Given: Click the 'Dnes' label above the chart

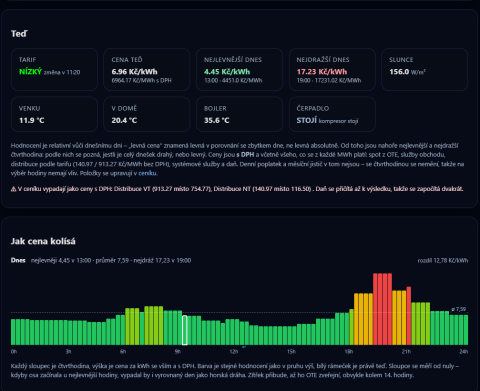Looking at the screenshot, I should point(18,260).
